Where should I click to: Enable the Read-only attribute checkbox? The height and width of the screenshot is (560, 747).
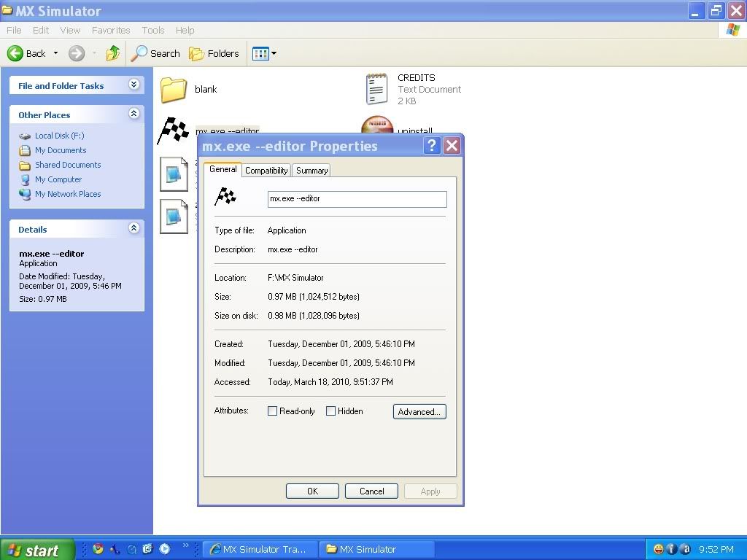pos(273,411)
